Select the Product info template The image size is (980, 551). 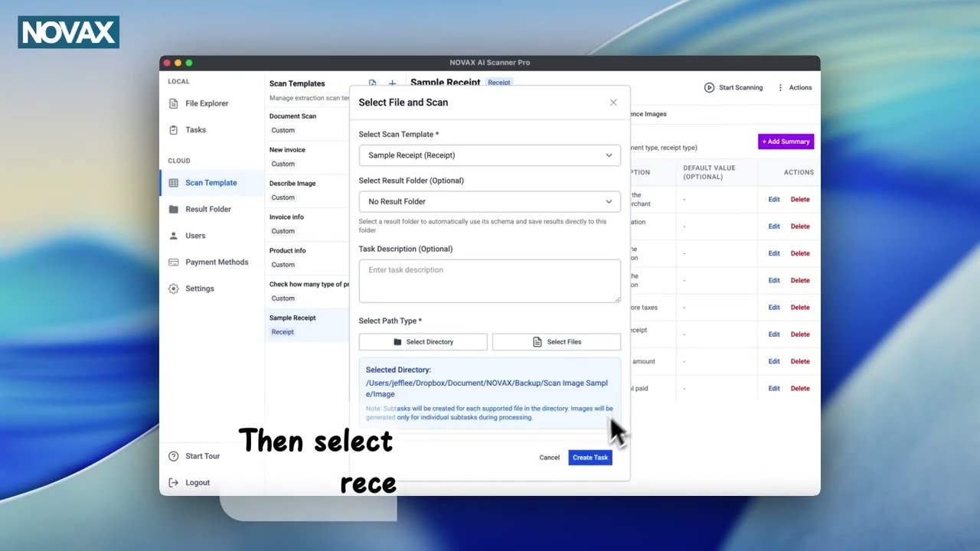pos(308,258)
